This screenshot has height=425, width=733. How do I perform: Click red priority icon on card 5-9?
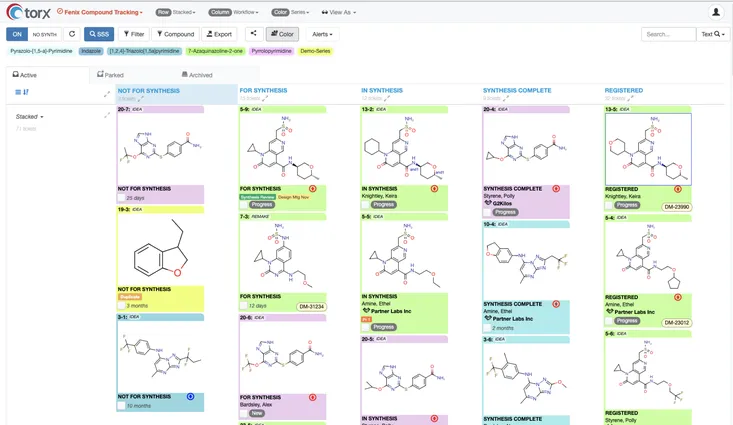(313, 189)
